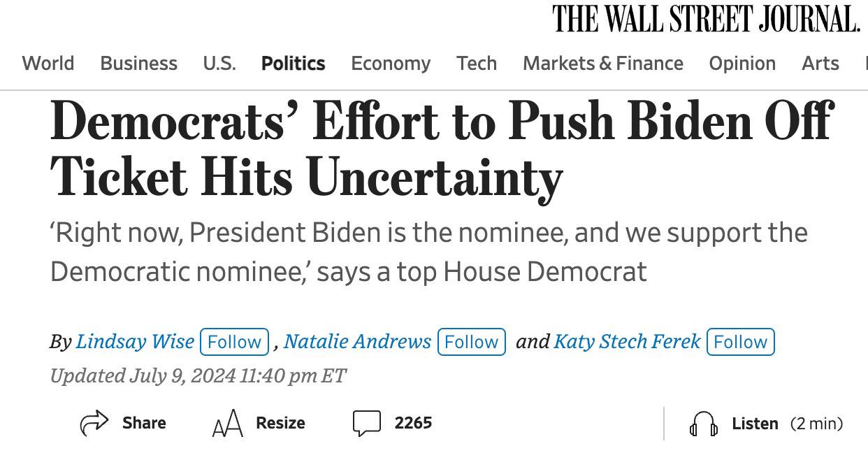Go to Markets & Finance section
Screen dimensions: 868x474
tap(603, 63)
